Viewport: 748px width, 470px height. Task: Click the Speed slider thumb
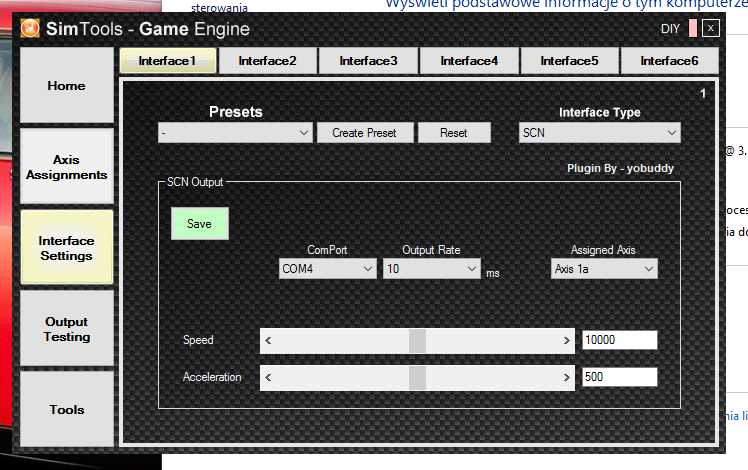tap(417, 340)
